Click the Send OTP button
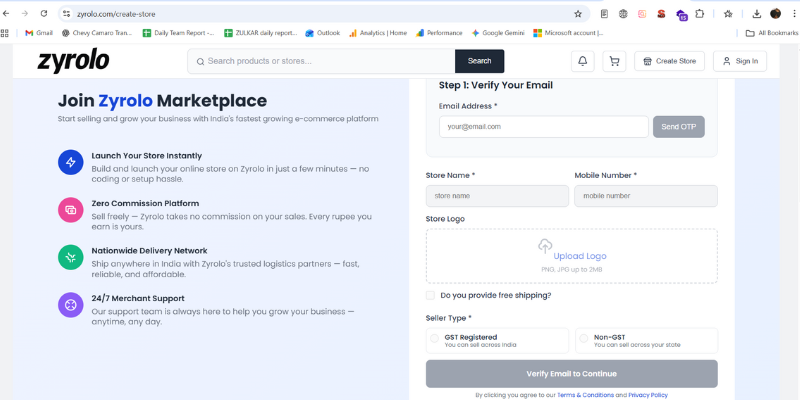This screenshot has height=400, width=800. tap(679, 127)
